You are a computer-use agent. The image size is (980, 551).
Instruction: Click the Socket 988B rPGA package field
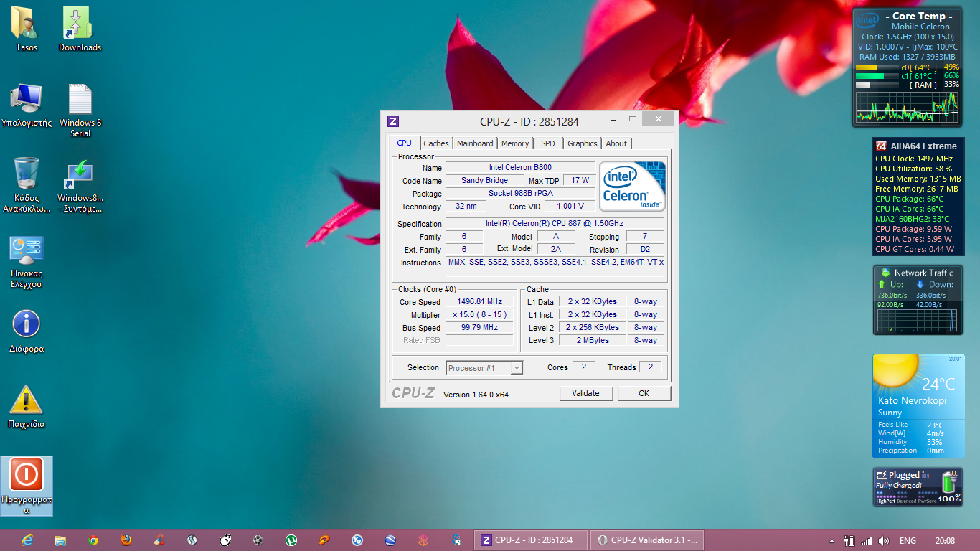520,194
